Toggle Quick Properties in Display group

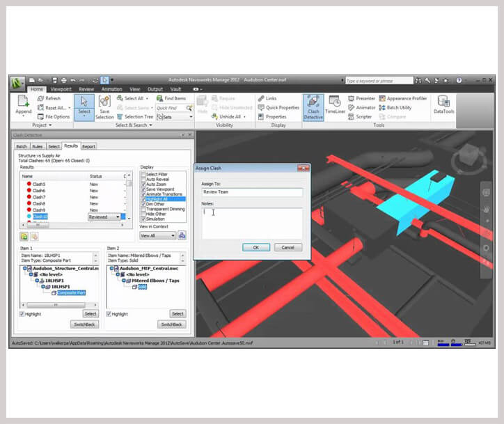tap(278, 107)
